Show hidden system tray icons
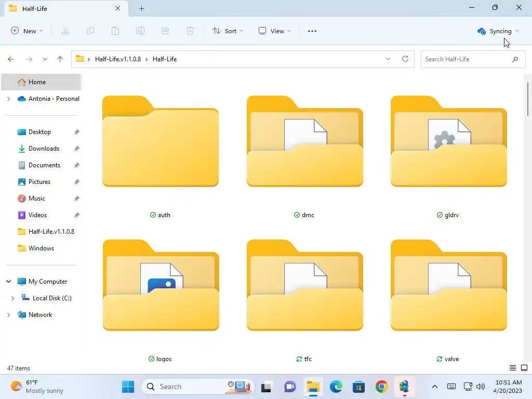The width and height of the screenshot is (532, 399). [435, 387]
